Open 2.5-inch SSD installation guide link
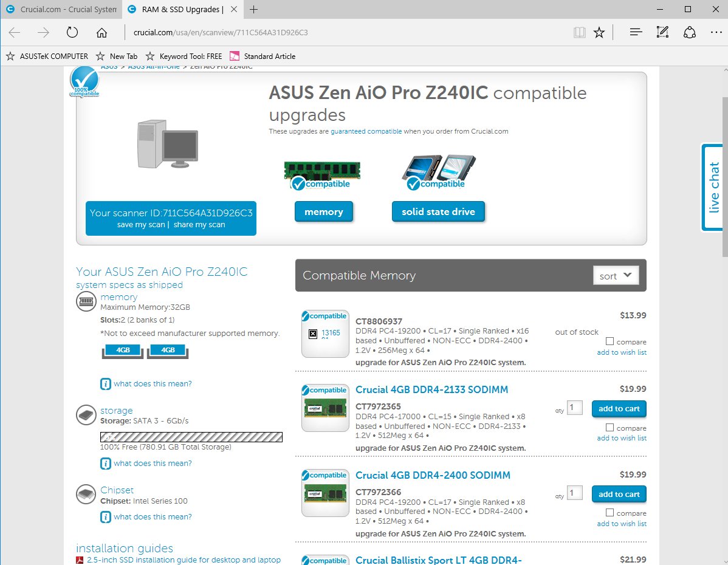The image size is (728, 565). pos(184,560)
